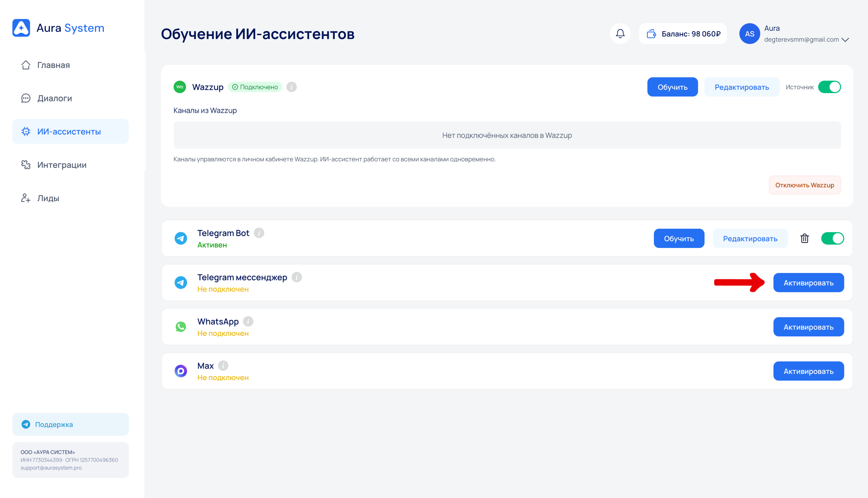Screen dimensions: 868x498
Task: Click Обучить for Wazzup
Action: click(672, 87)
